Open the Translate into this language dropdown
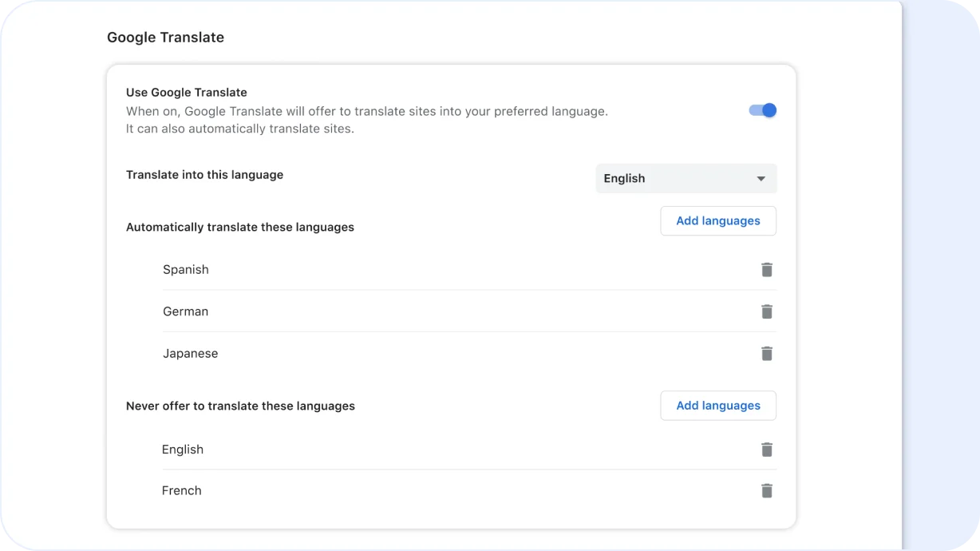The width and height of the screenshot is (980, 551). [x=686, y=178]
